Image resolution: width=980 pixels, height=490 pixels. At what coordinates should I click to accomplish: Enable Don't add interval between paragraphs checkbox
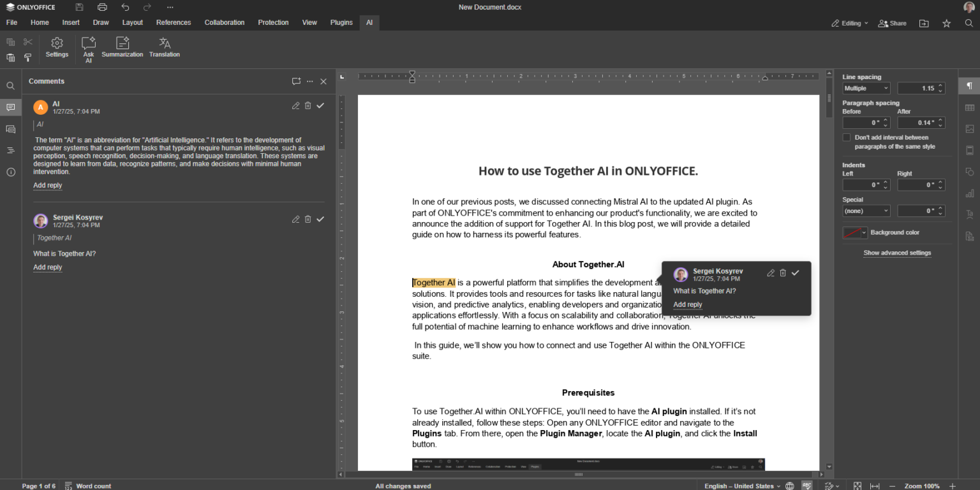coord(847,137)
